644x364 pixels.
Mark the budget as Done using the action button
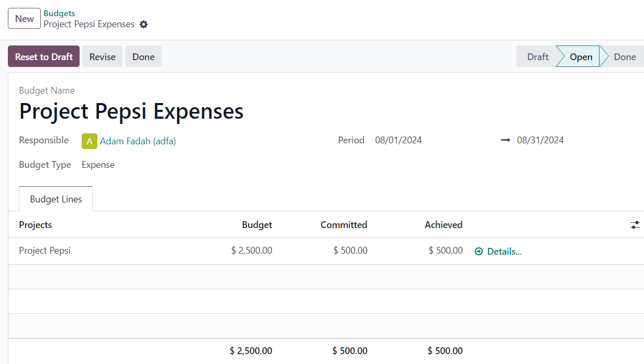click(143, 56)
